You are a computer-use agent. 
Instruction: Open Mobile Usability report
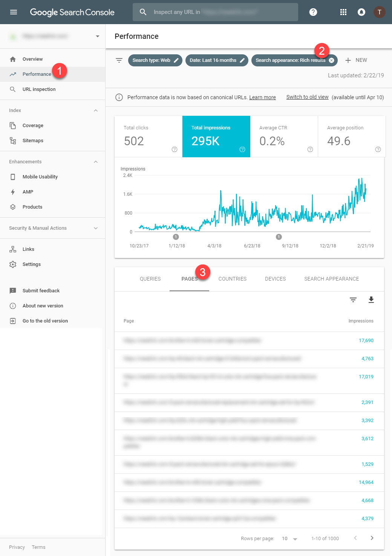coord(52,177)
